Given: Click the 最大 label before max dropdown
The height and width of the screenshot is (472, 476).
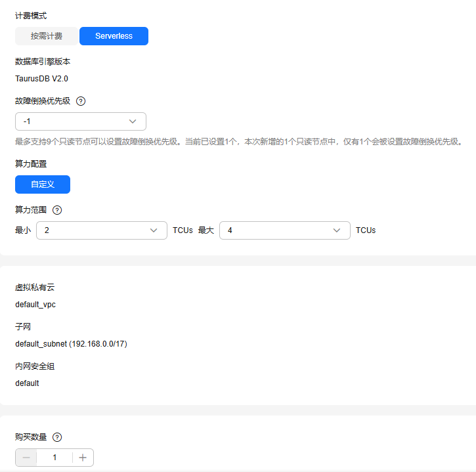Looking at the screenshot, I should coord(206,230).
